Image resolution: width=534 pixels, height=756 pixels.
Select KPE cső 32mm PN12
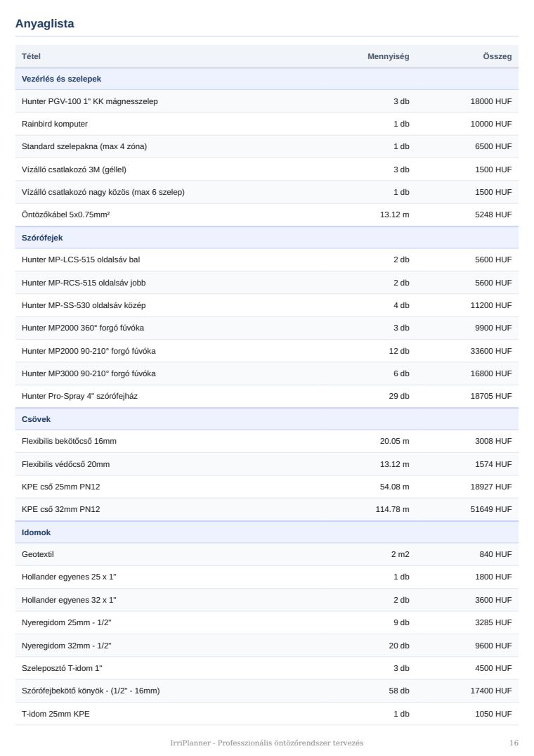point(60,509)
